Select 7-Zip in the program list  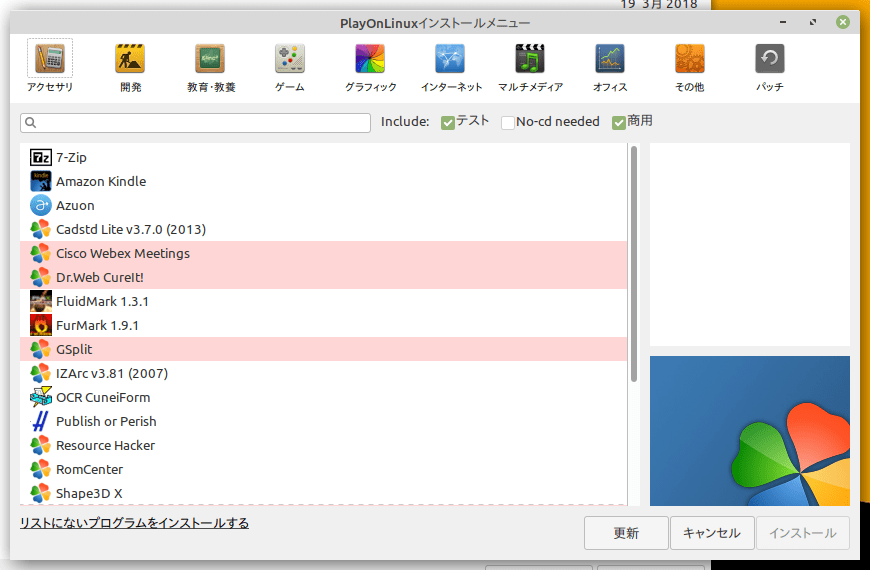[323, 158]
